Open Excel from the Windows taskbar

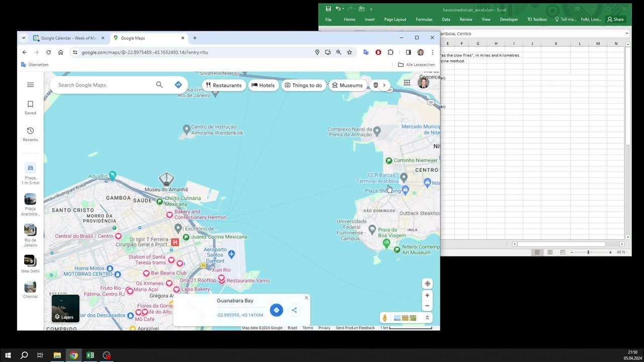pyautogui.click(x=90, y=355)
